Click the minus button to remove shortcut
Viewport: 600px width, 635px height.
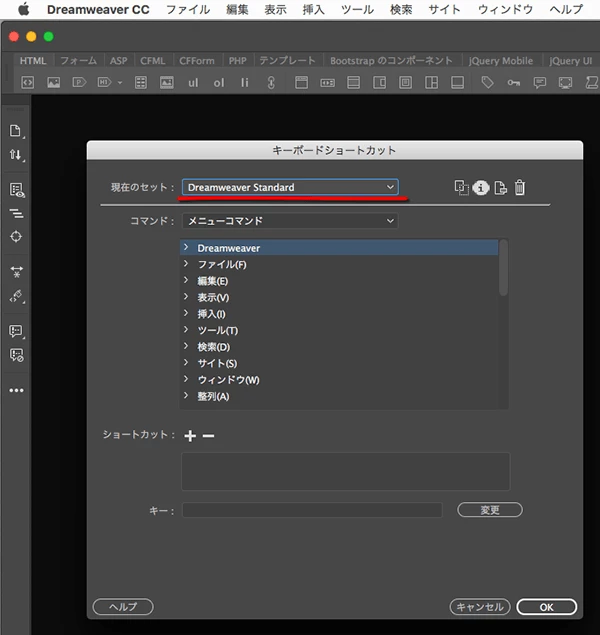click(209, 436)
